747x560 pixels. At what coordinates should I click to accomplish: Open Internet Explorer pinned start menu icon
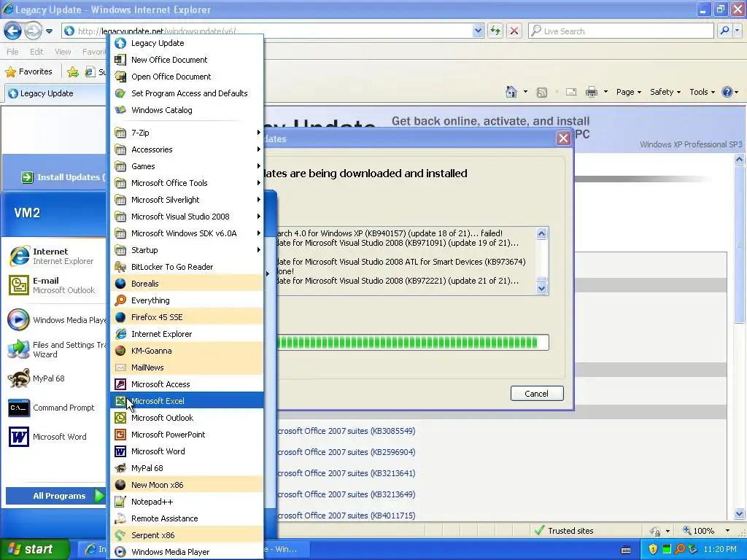(x=19, y=256)
